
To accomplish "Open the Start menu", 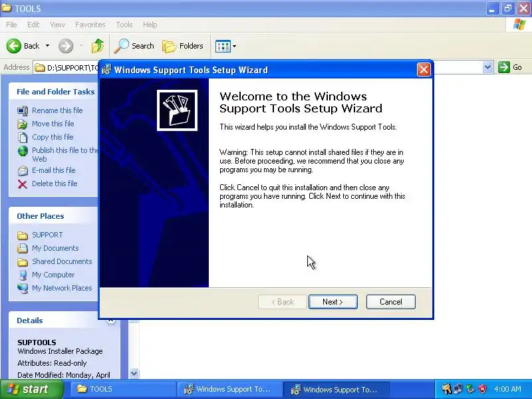I will pos(32,389).
